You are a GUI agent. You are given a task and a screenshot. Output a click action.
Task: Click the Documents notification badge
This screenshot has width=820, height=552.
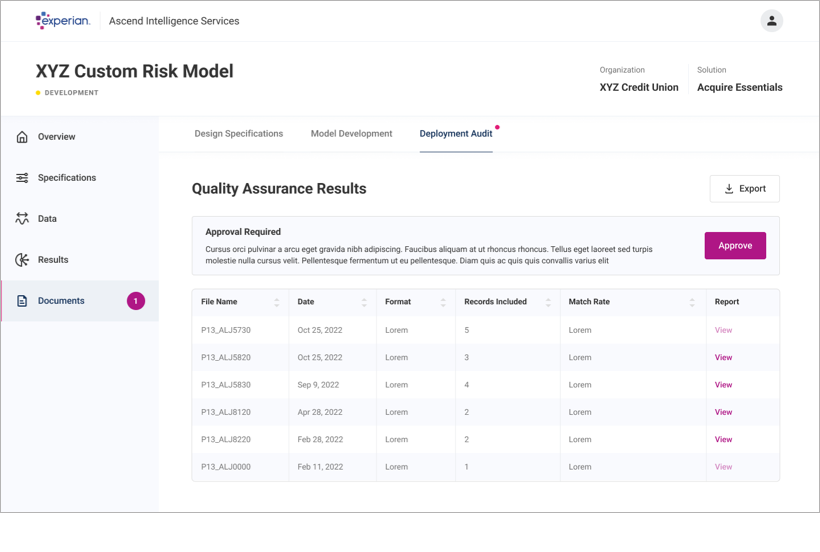[x=136, y=301]
